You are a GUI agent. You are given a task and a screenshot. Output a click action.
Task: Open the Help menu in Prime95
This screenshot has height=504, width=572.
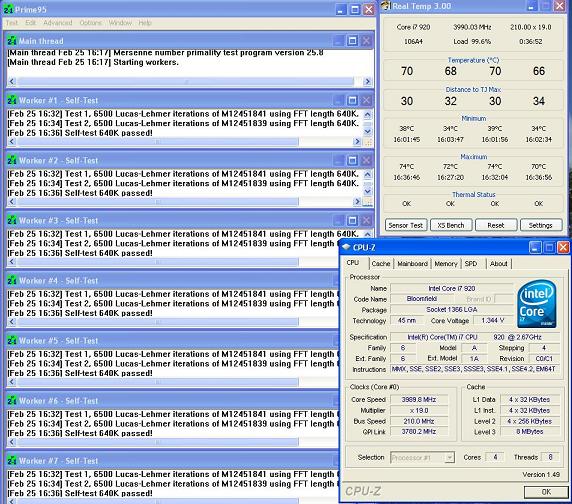(x=144, y=23)
